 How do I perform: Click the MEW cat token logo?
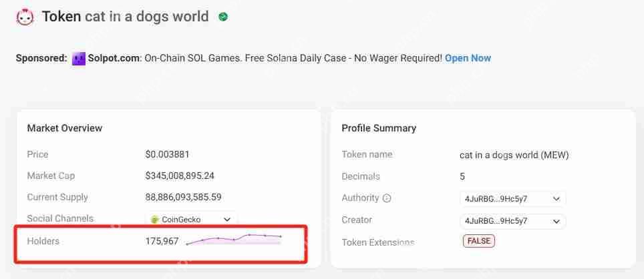pyautogui.click(x=25, y=17)
